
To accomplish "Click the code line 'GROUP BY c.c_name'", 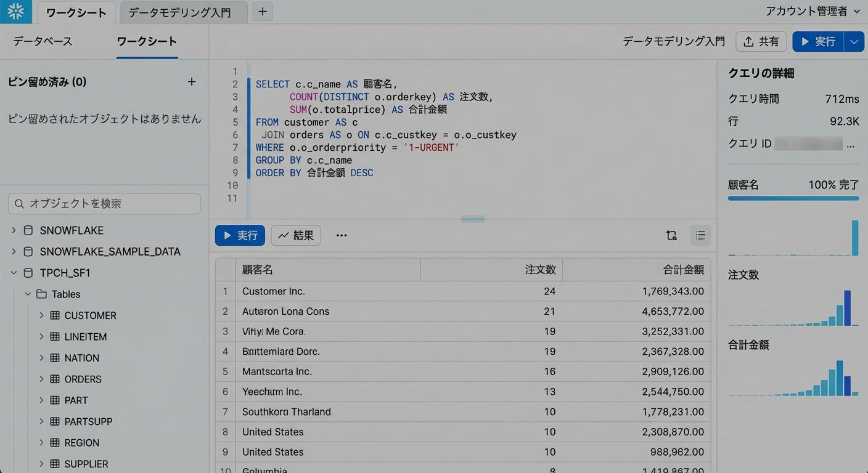I will click(304, 160).
